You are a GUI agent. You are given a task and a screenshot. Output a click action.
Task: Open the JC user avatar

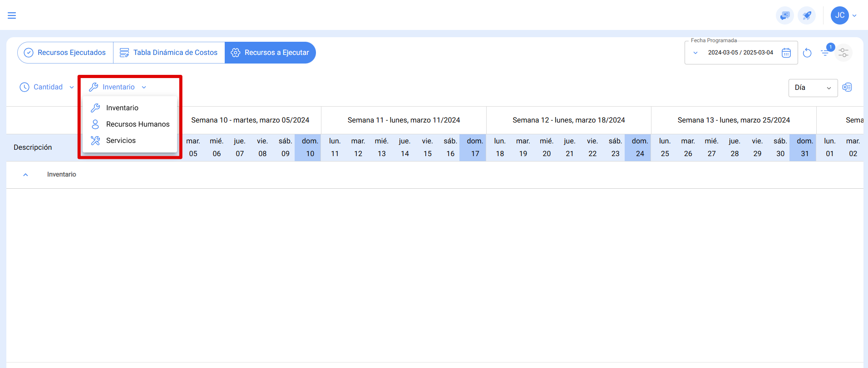tap(839, 15)
